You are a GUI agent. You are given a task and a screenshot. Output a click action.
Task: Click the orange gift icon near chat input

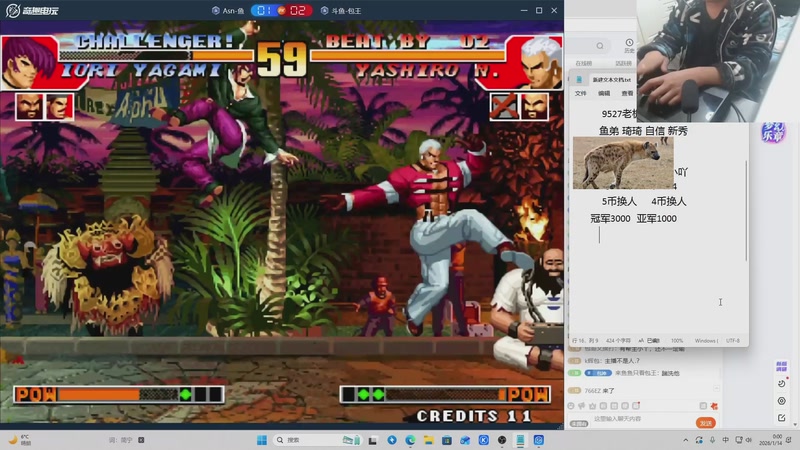[714, 406]
